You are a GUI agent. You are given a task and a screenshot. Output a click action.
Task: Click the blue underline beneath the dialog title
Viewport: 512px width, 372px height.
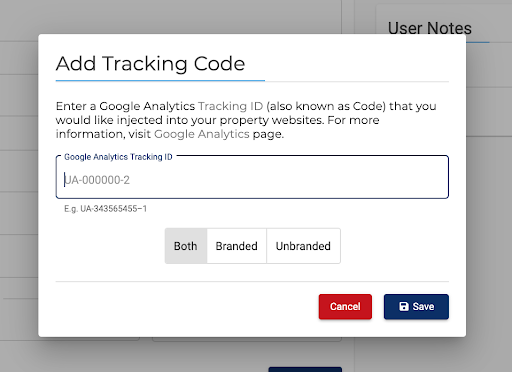tap(160, 80)
